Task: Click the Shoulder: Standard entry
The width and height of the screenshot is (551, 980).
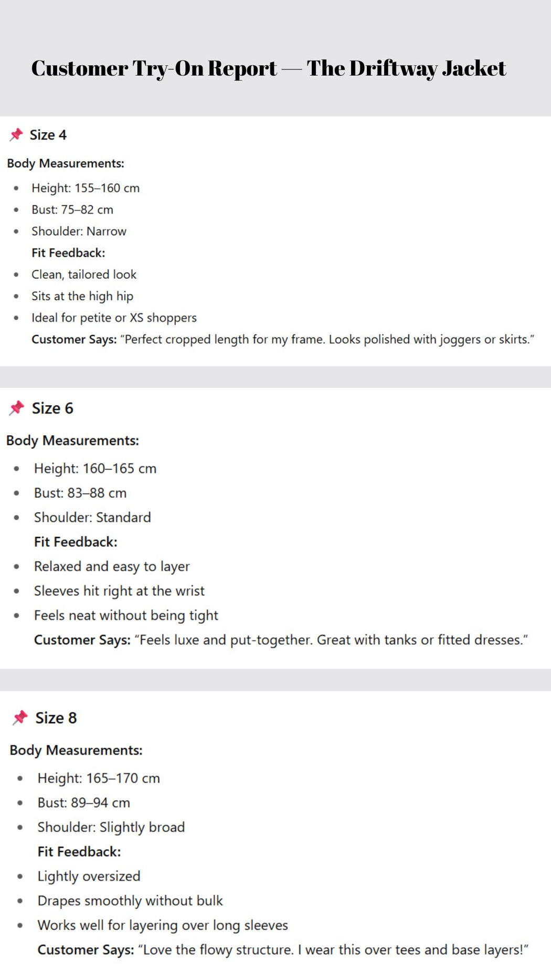Action: click(92, 518)
